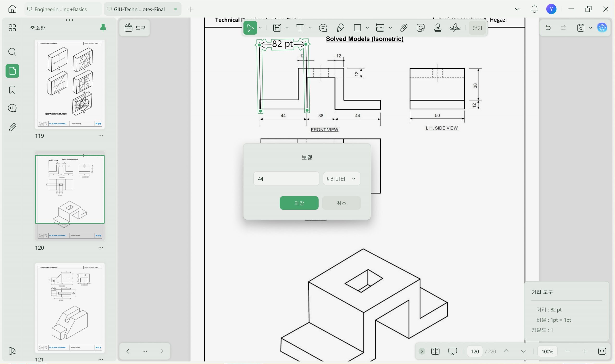615x364 pixels.
Task: Select the pencil drawing tool
Action: [340, 28]
